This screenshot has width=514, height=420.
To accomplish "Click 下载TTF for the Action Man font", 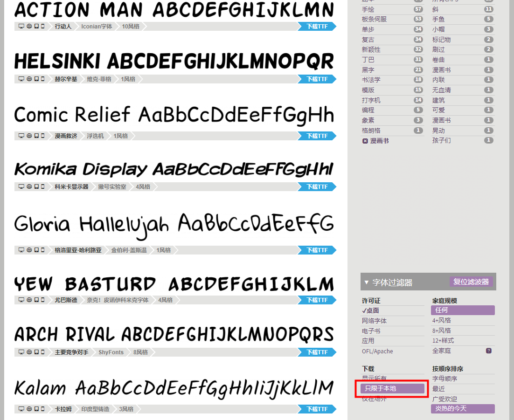I will (x=317, y=26).
